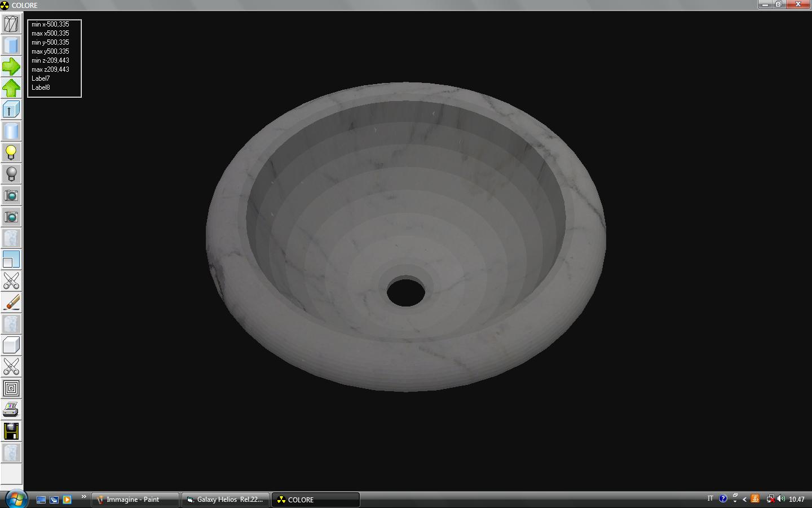Switch to the Galaxy Helios taskbar window

click(x=226, y=500)
